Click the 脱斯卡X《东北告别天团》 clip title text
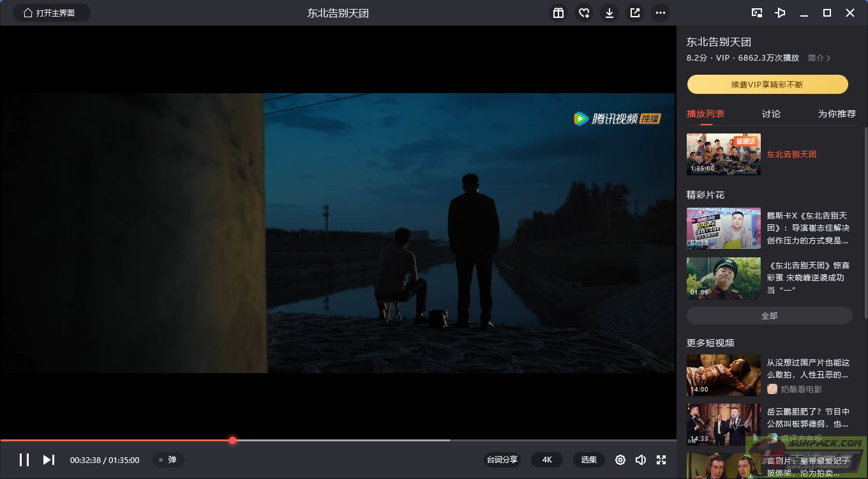 (x=808, y=228)
